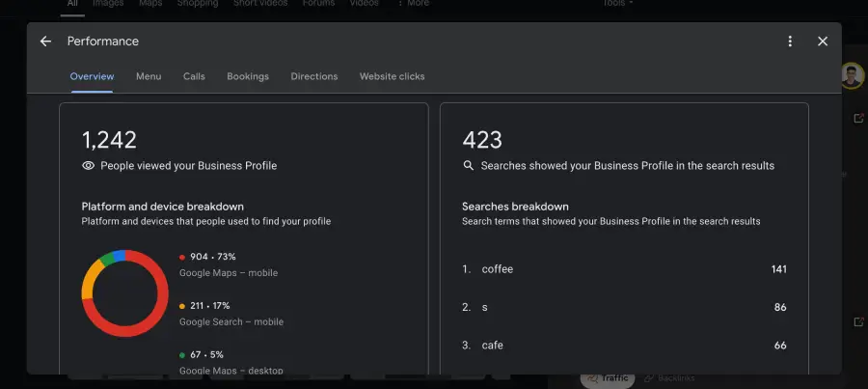868x389 pixels.
Task: Click the lower external-link icon behind dialog
Action: click(x=858, y=322)
